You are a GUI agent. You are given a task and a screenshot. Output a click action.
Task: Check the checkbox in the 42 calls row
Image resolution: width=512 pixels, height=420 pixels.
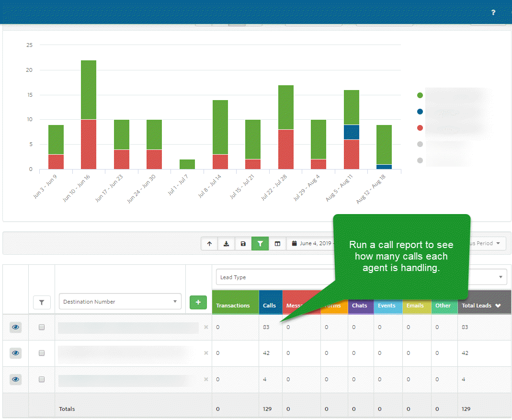pyautogui.click(x=42, y=353)
